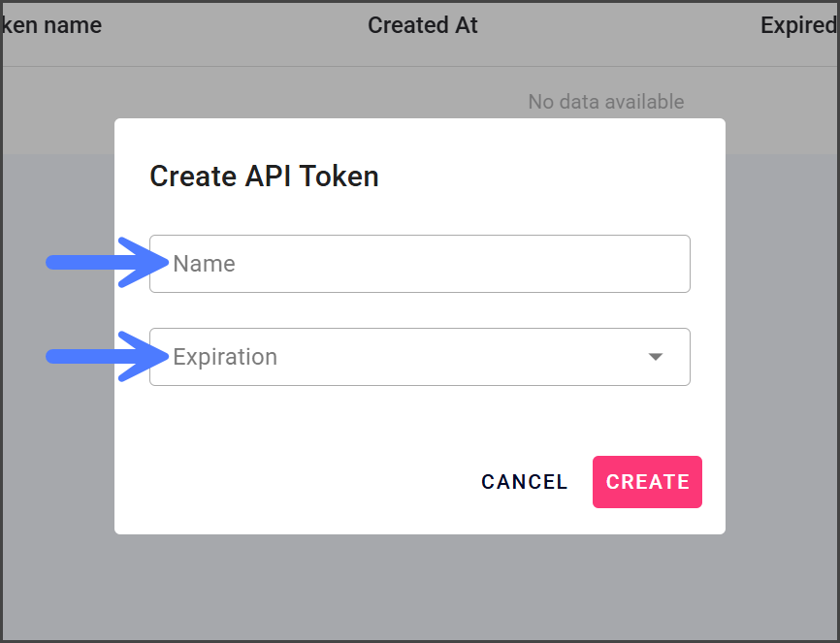Click the Name input field
The height and width of the screenshot is (643, 840).
point(419,264)
